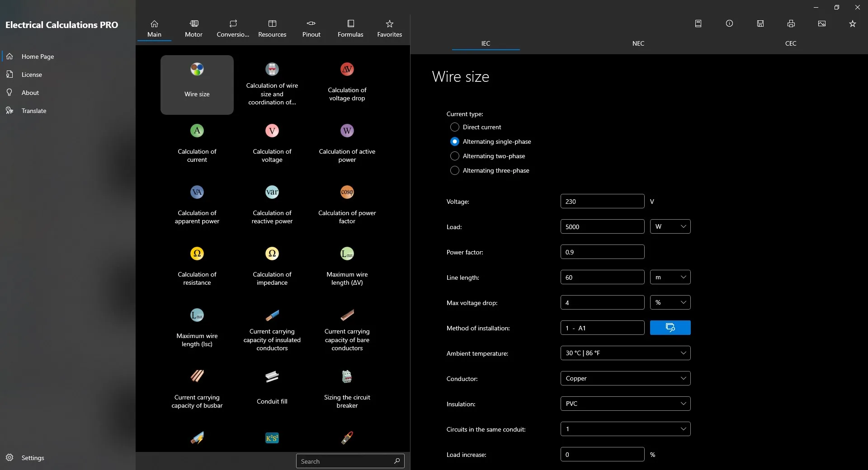868x470 pixels.
Task: Click the Search box below the tiles
Action: (x=350, y=461)
